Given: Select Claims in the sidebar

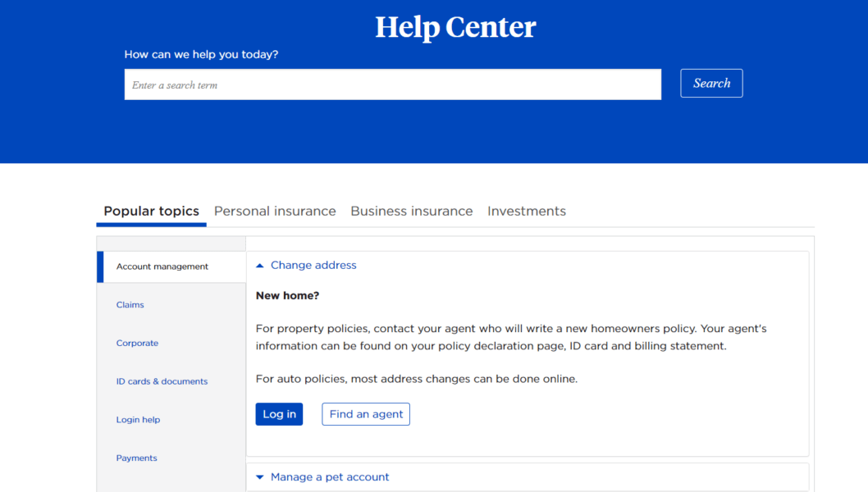Looking at the screenshot, I should click(130, 304).
